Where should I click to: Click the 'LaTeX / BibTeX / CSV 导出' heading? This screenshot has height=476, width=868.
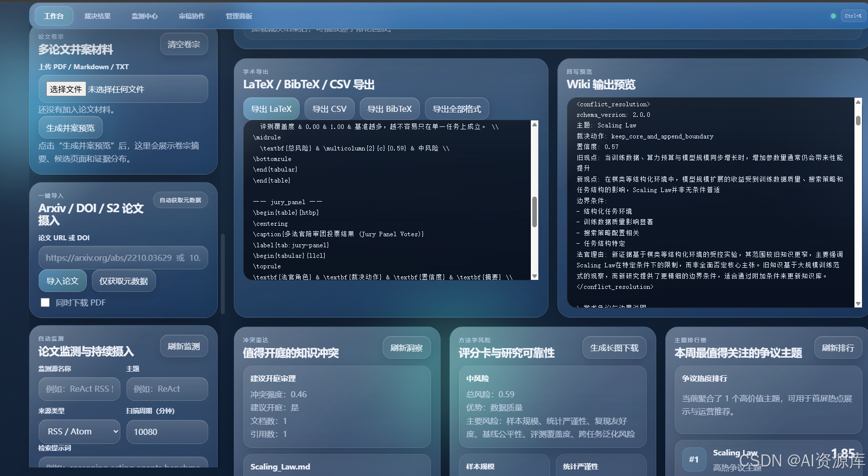coord(309,84)
